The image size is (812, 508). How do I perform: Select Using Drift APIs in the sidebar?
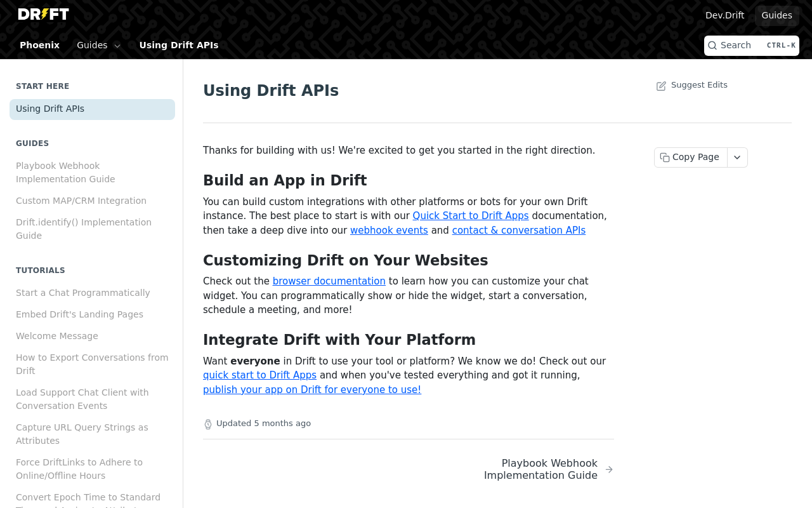[92, 109]
